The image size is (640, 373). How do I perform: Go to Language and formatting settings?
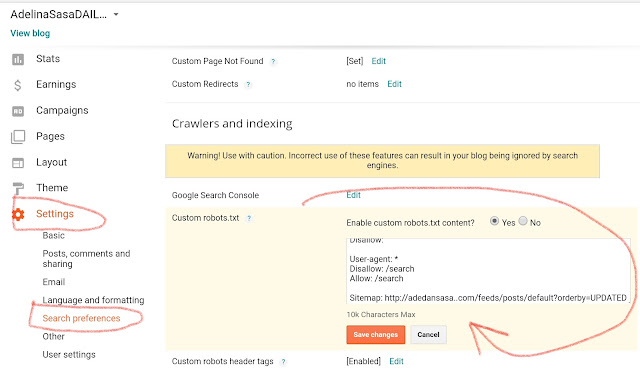point(93,300)
